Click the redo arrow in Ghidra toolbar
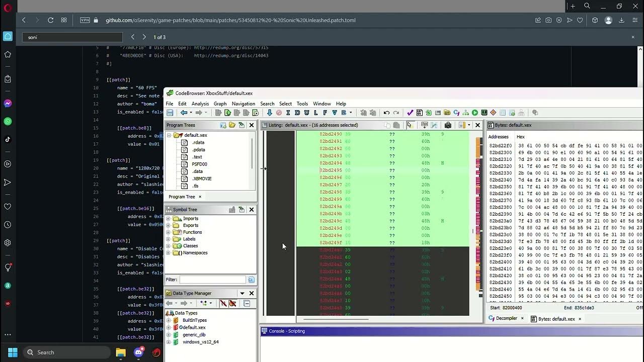The height and width of the screenshot is (362, 644). click(x=396, y=113)
